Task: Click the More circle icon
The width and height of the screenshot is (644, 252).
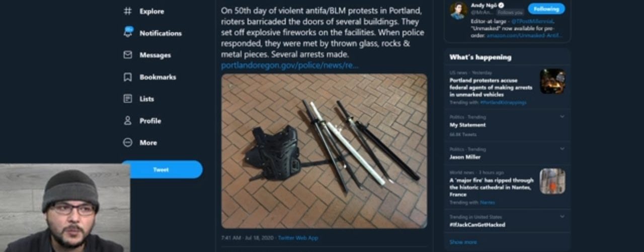Action: tap(128, 143)
